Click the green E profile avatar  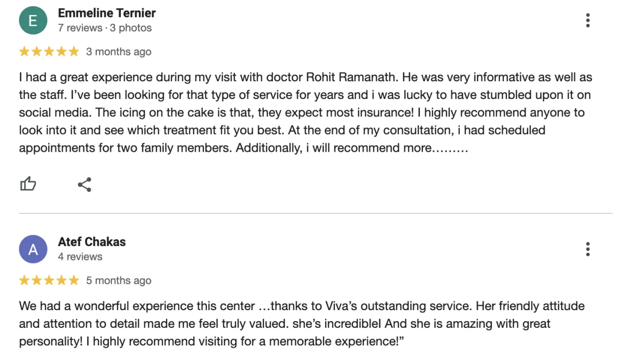tap(33, 21)
